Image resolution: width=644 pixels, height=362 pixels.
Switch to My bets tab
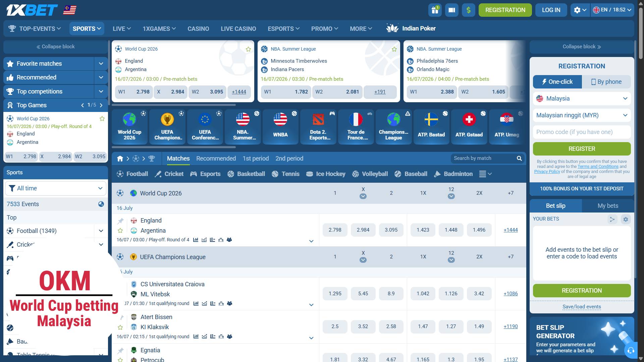click(x=608, y=206)
